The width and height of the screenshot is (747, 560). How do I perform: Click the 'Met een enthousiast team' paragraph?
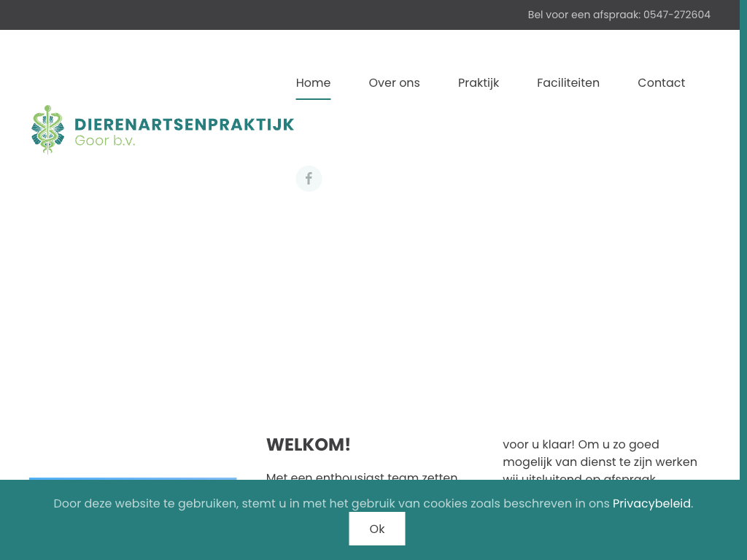click(361, 475)
